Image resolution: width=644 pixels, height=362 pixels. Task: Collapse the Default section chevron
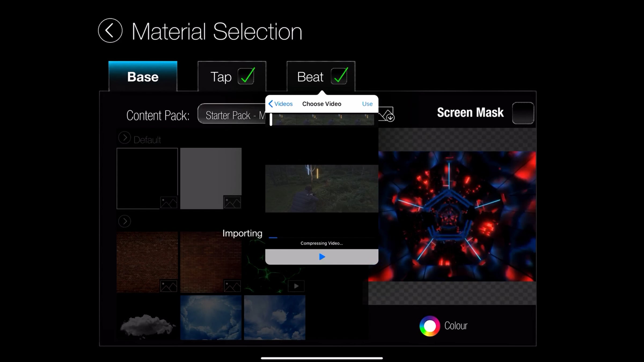point(125,138)
